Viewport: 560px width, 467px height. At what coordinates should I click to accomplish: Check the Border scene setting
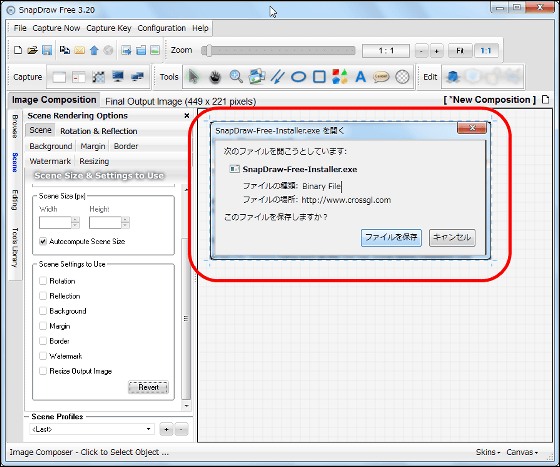43,341
